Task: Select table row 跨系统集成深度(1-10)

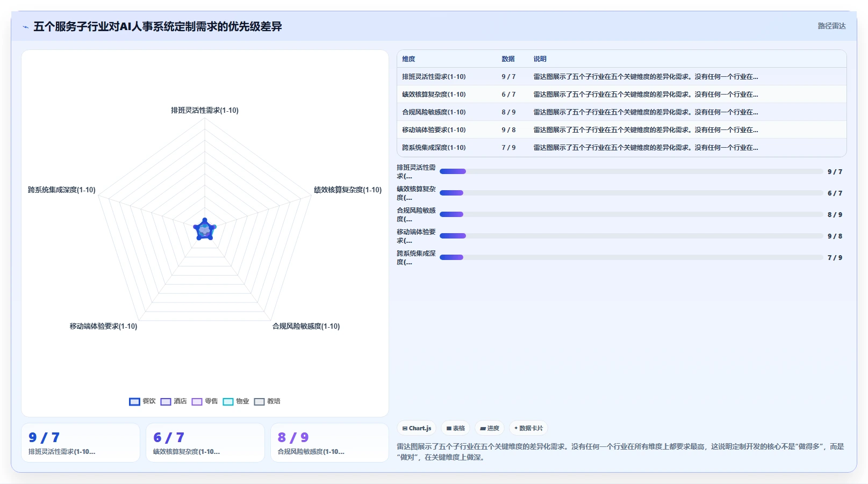Action: tap(621, 148)
